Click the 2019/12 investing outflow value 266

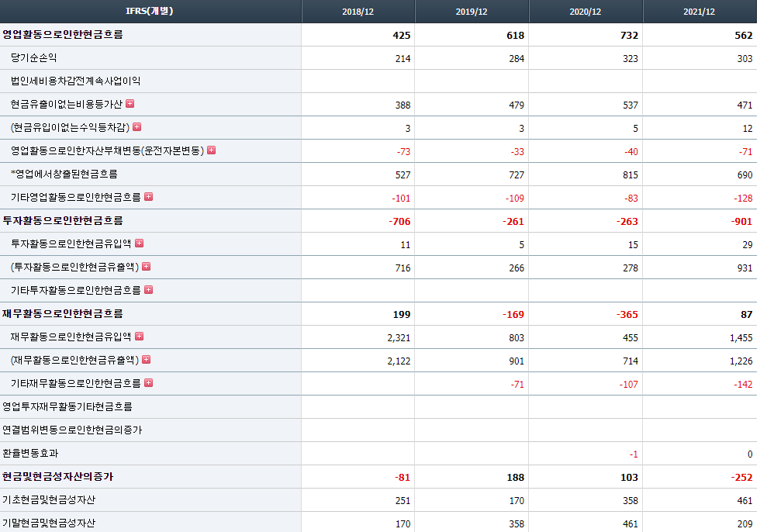[516, 268]
